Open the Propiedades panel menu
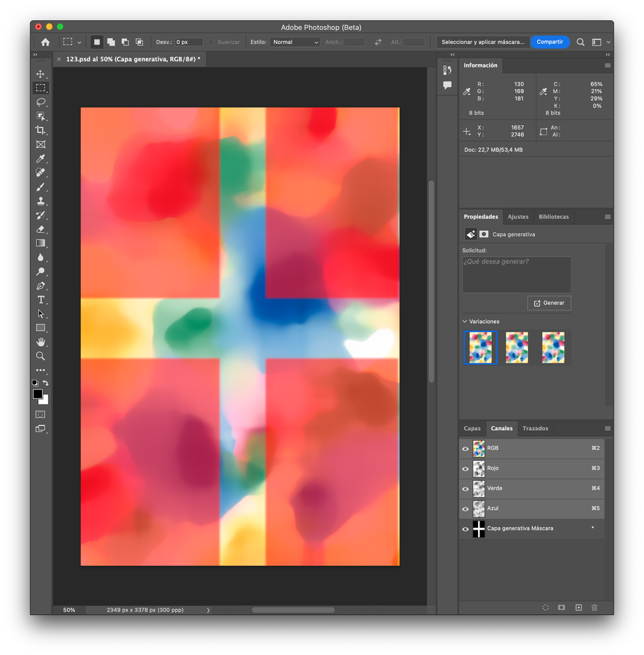 click(608, 217)
